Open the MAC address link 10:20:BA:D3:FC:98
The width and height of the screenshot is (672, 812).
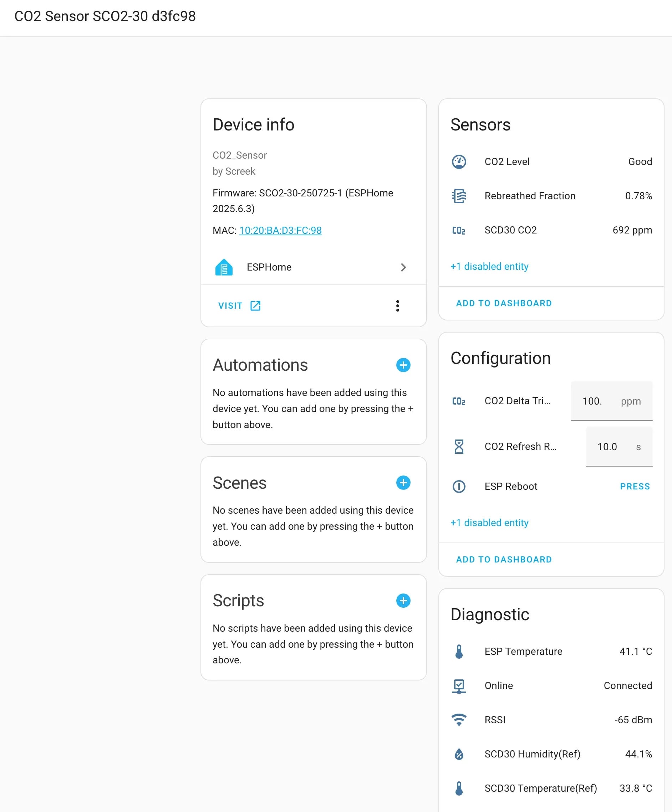[280, 231]
